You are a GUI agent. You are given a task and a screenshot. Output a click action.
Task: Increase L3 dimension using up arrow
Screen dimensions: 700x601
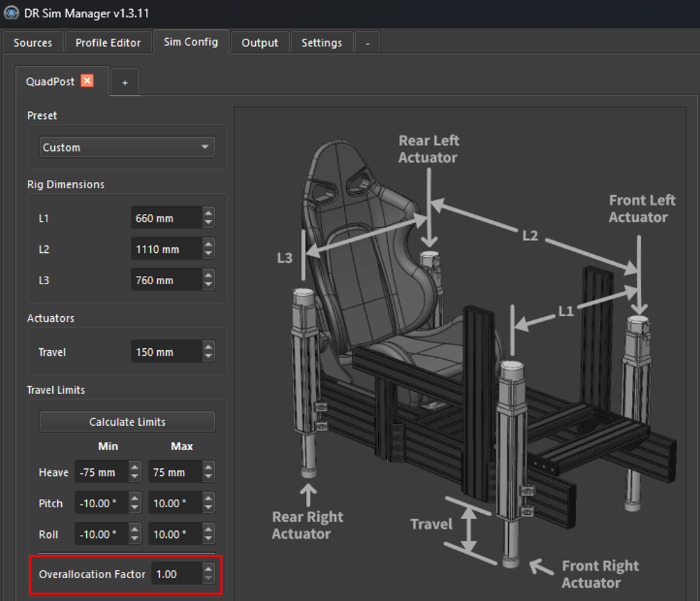coord(209,275)
